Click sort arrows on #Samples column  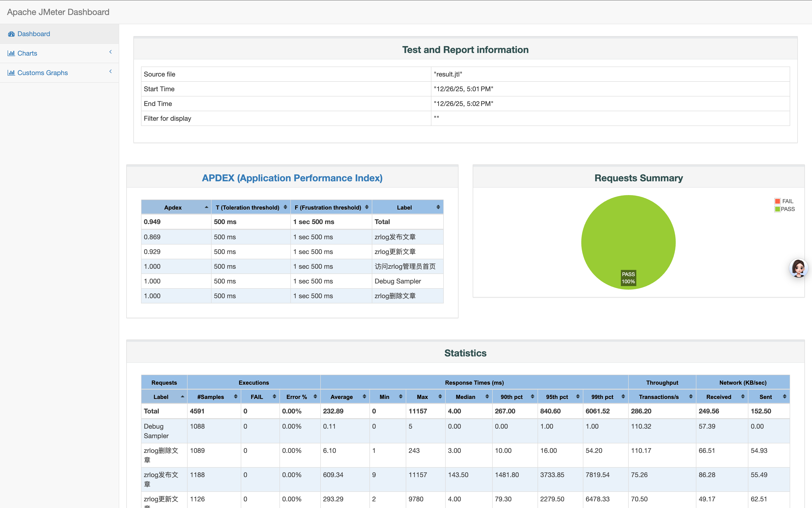click(x=236, y=397)
